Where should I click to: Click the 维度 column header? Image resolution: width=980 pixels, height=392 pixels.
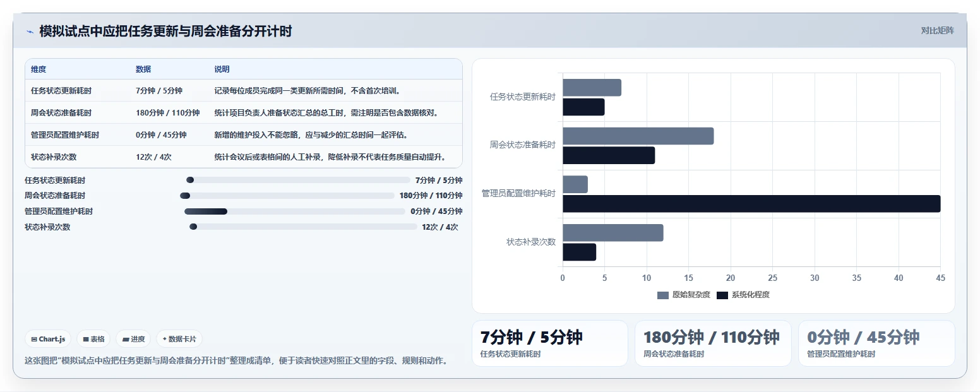(39, 69)
